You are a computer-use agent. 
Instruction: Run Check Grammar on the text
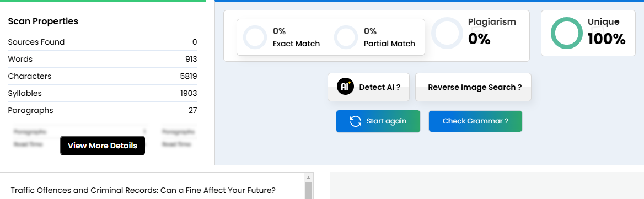point(475,121)
